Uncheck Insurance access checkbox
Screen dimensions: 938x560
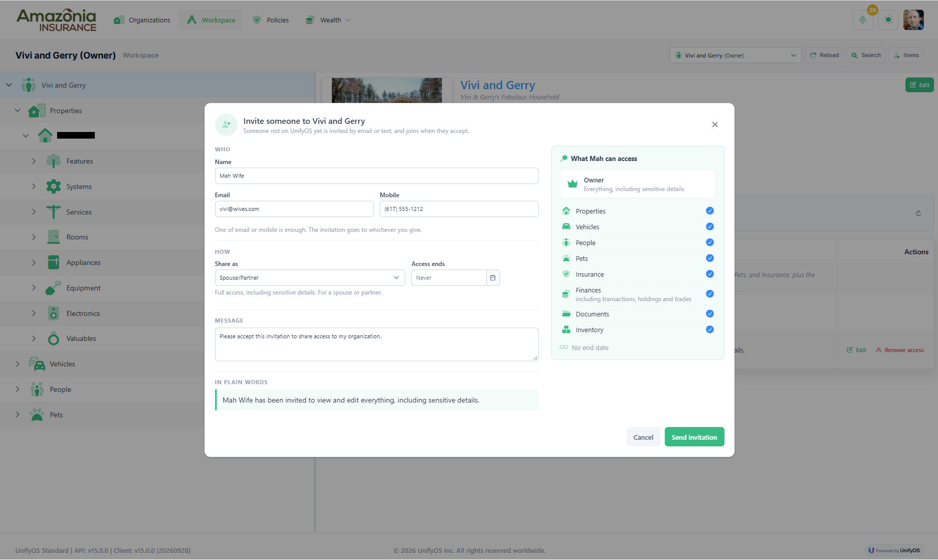(710, 274)
